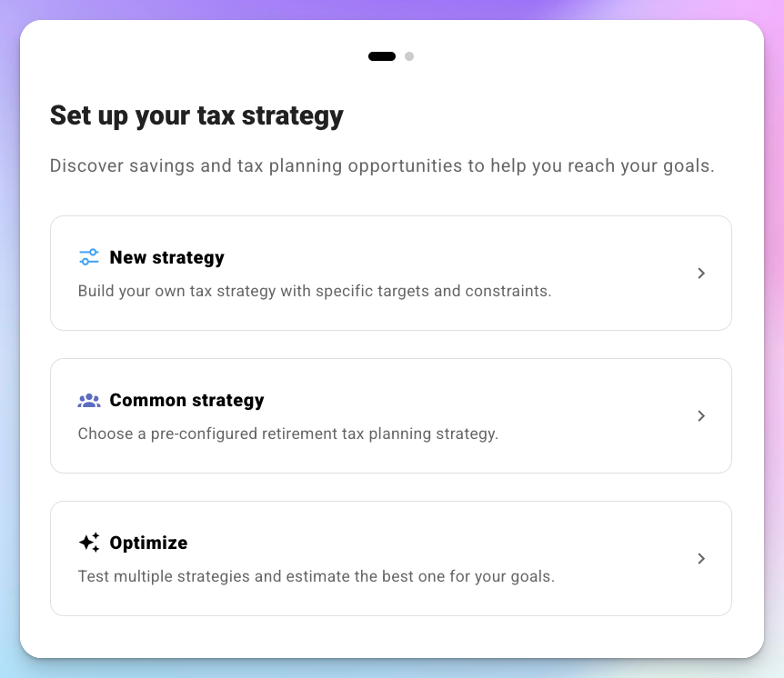Open the New strategy option
This screenshot has width=784, height=678.
tap(391, 273)
